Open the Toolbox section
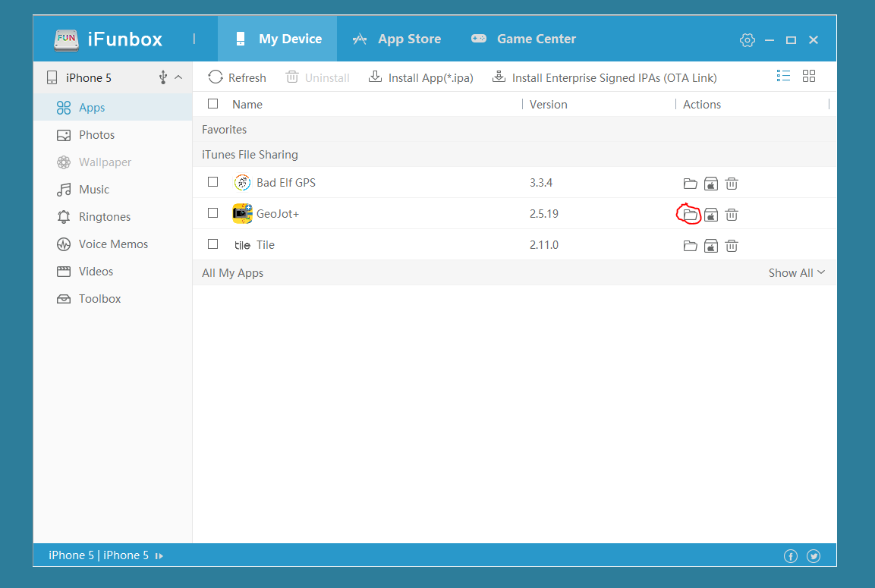The height and width of the screenshot is (588, 875). tap(113, 298)
